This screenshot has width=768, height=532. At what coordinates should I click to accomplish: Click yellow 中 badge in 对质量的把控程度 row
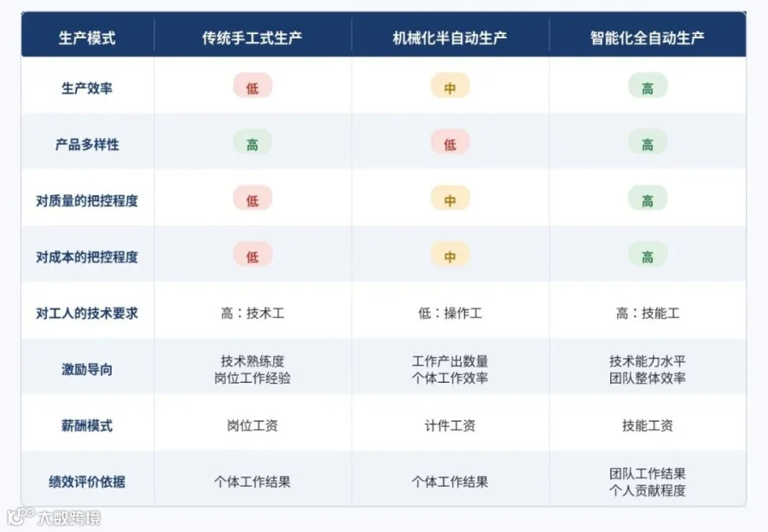click(450, 198)
